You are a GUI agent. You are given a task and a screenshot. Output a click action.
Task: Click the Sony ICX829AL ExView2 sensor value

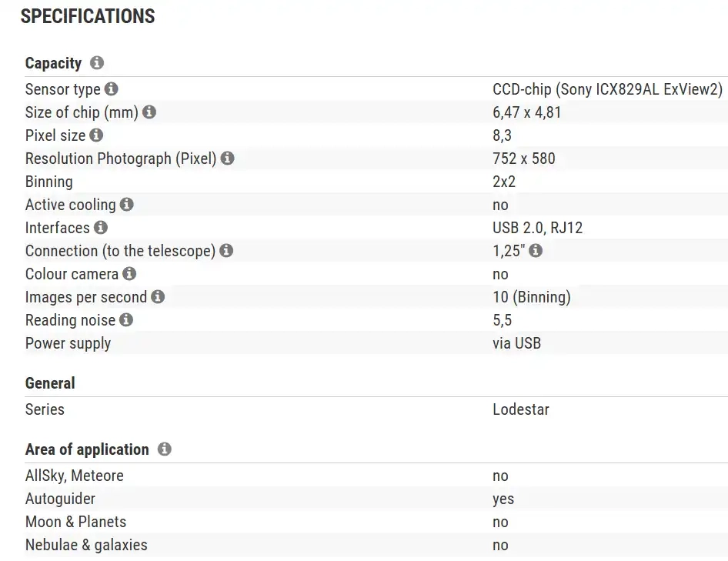(607, 89)
